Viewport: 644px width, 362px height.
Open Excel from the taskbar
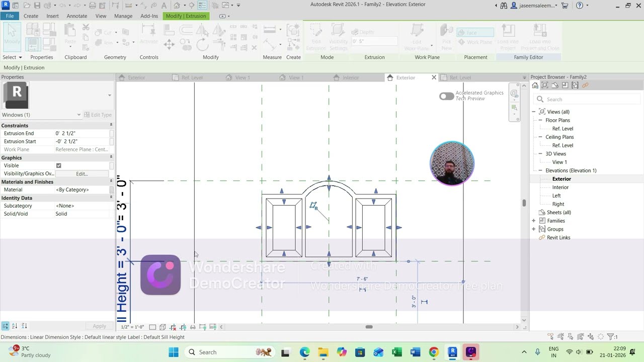pos(396,352)
